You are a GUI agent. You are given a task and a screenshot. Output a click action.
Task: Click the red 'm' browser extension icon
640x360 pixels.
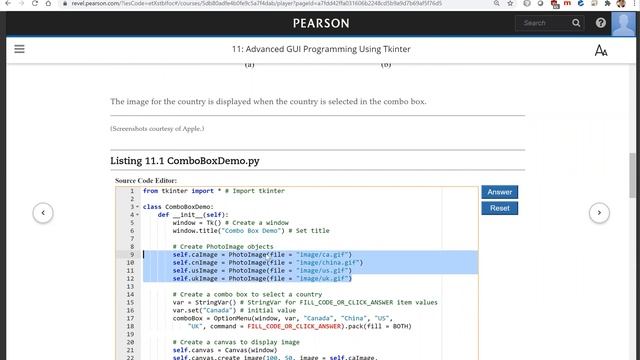coord(567,3)
